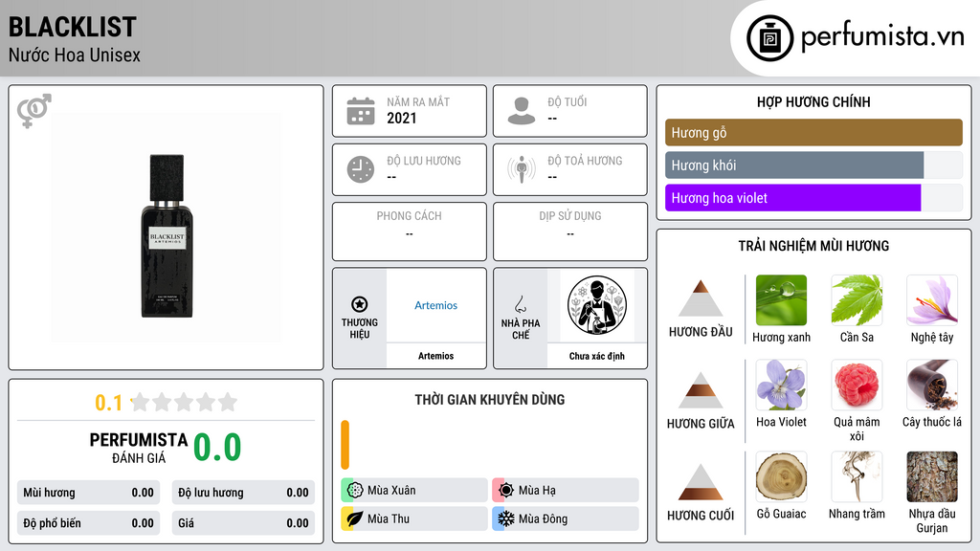Click the Hương đầu pyramid icon
Image resolution: width=980 pixels, height=551 pixels.
tap(701, 298)
